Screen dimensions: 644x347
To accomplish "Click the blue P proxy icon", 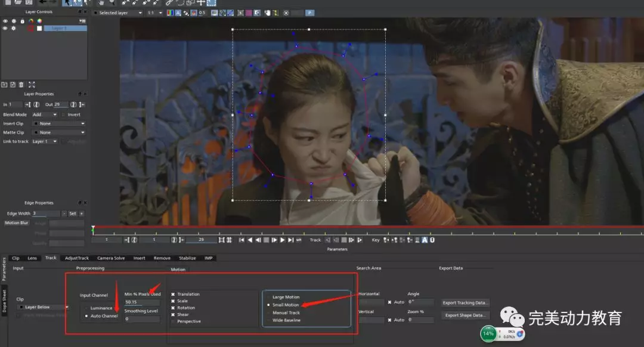I will [309, 13].
